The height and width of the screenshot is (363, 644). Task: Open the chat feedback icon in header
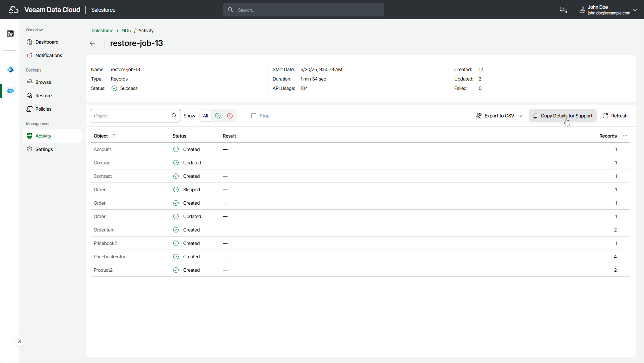(564, 10)
